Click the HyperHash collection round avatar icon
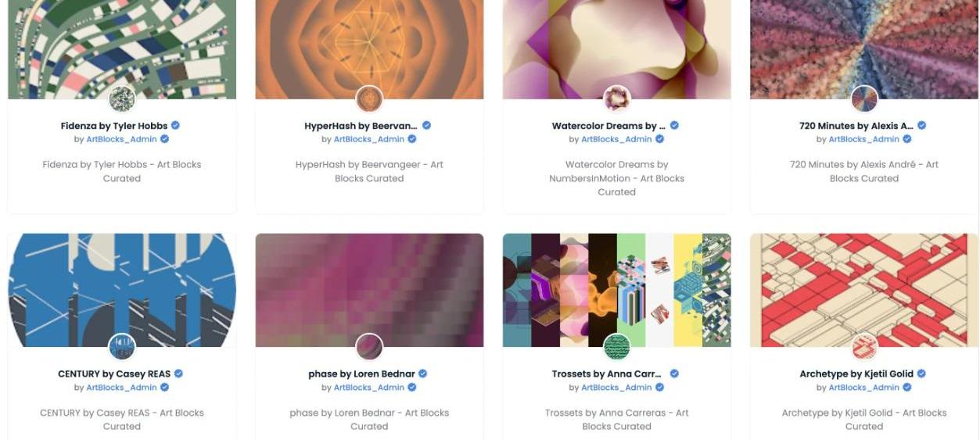Screen dimensions: 980x440 (369, 99)
